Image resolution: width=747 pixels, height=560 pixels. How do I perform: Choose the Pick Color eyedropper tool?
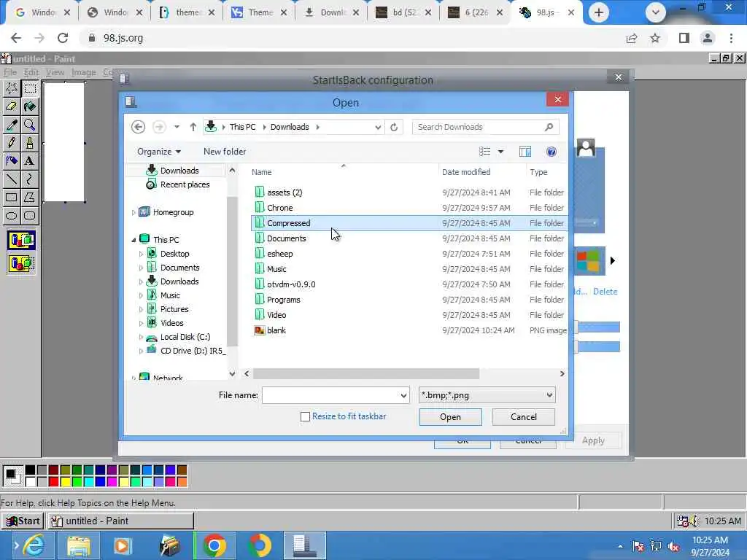12,125
